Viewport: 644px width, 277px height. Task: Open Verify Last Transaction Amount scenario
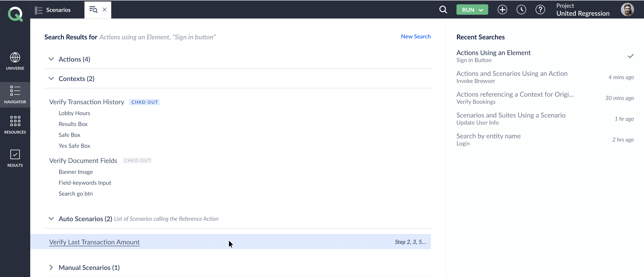pos(94,242)
